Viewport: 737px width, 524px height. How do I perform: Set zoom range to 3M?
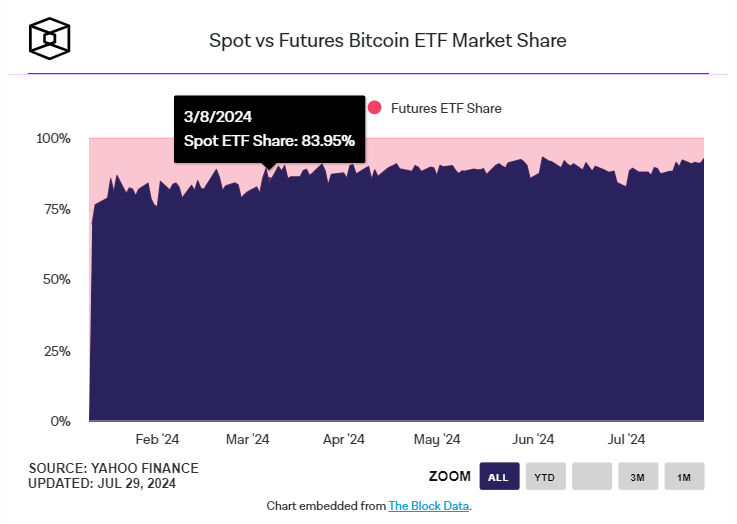pos(637,477)
